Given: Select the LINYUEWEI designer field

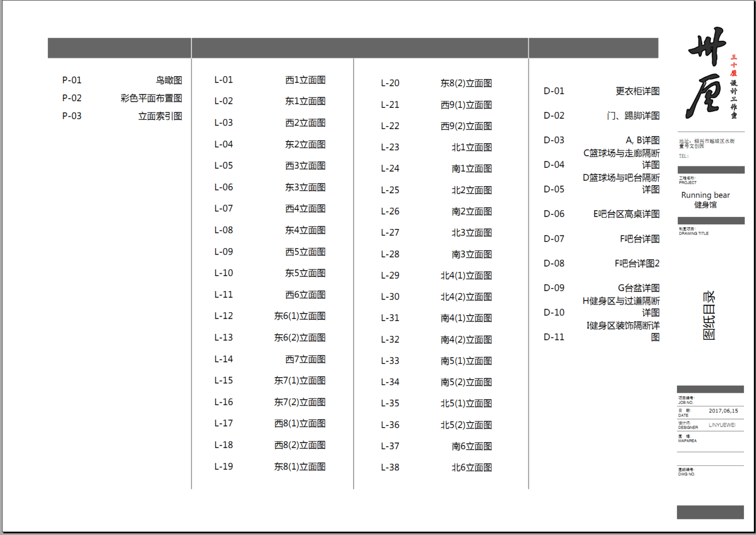Looking at the screenshot, I should [722, 425].
